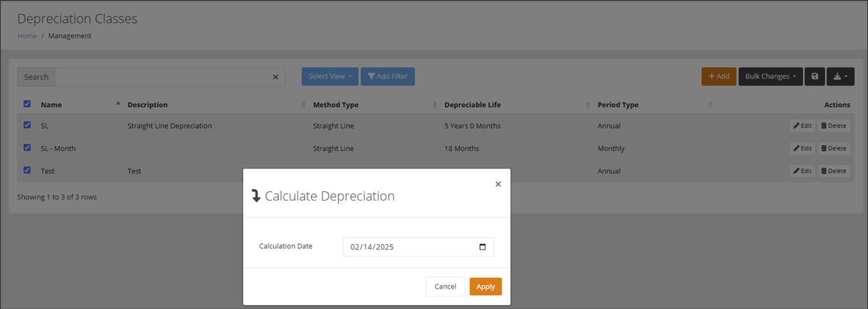This screenshot has width=868, height=309.
Task: Delete the SL - Month row
Action: click(833, 148)
